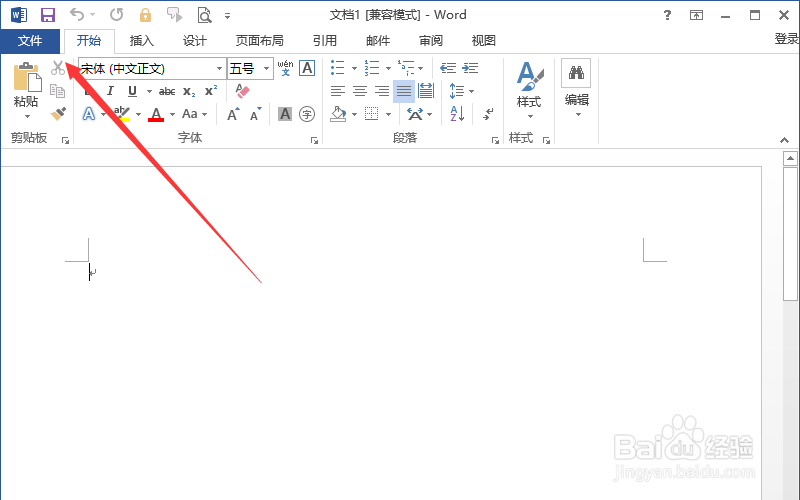Viewport: 800px width, 500px height.
Task: Toggle strikethrough abc formatting
Action: 167,91
